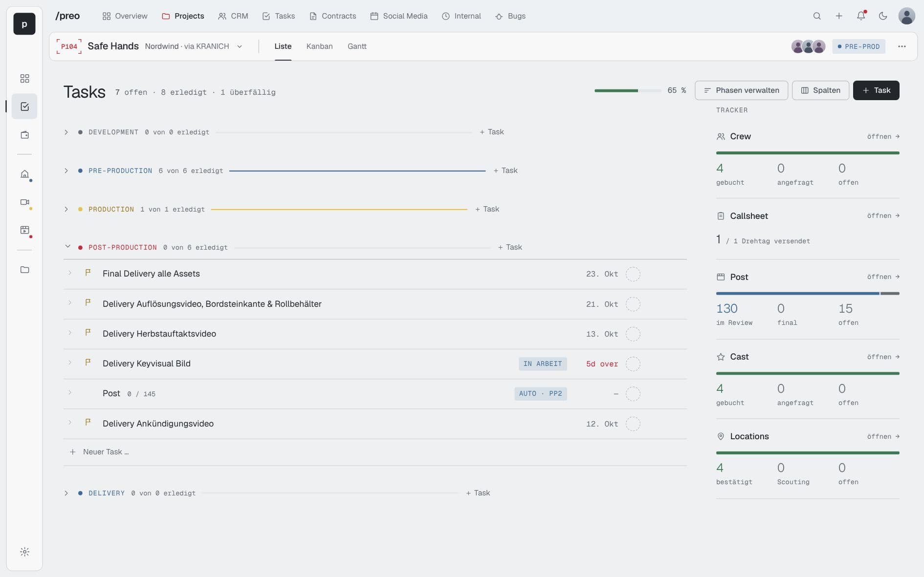Expand the PRE-PRODUCTION phase
Viewport: 924px width, 577px height.
(66, 171)
